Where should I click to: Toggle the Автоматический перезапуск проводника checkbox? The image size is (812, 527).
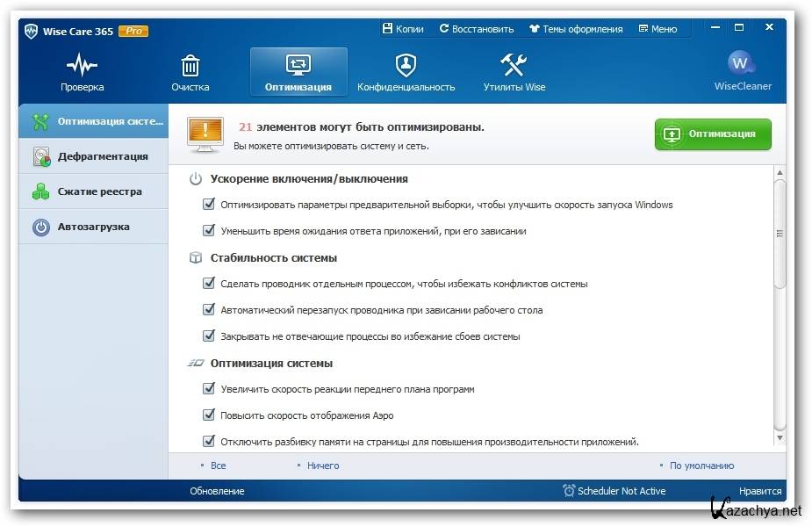click(209, 310)
